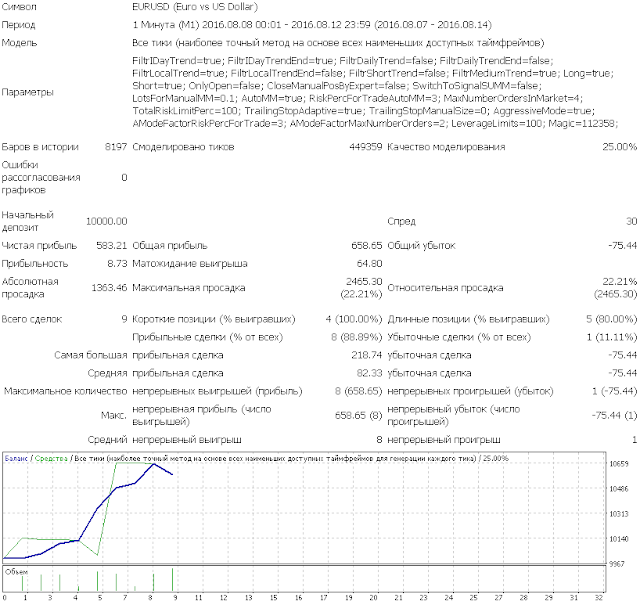640x605 pixels.
Task: Click the 'Самая большая' row label
Action: (91, 355)
